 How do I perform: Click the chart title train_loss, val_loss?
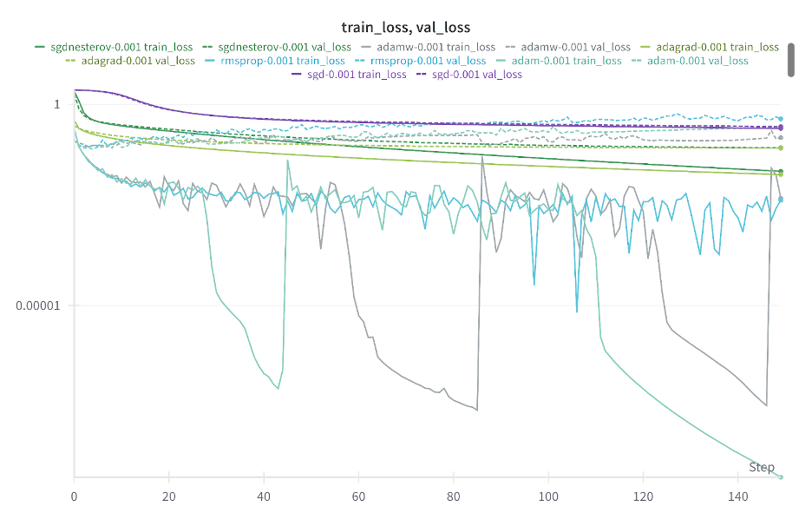tap(406, 27)
